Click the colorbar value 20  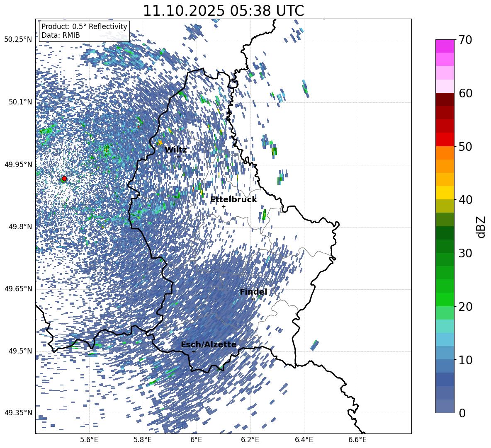(x=465, y=306)
